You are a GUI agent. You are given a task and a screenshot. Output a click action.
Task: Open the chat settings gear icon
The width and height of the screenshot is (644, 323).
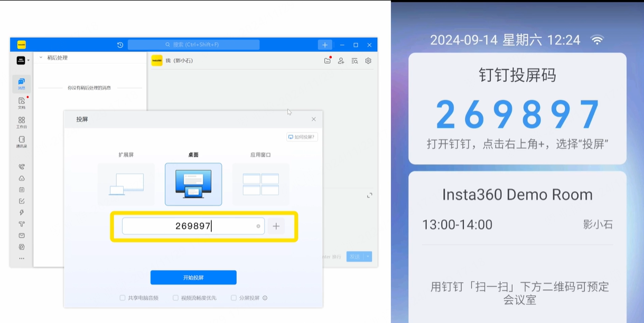tap(368, 61)
